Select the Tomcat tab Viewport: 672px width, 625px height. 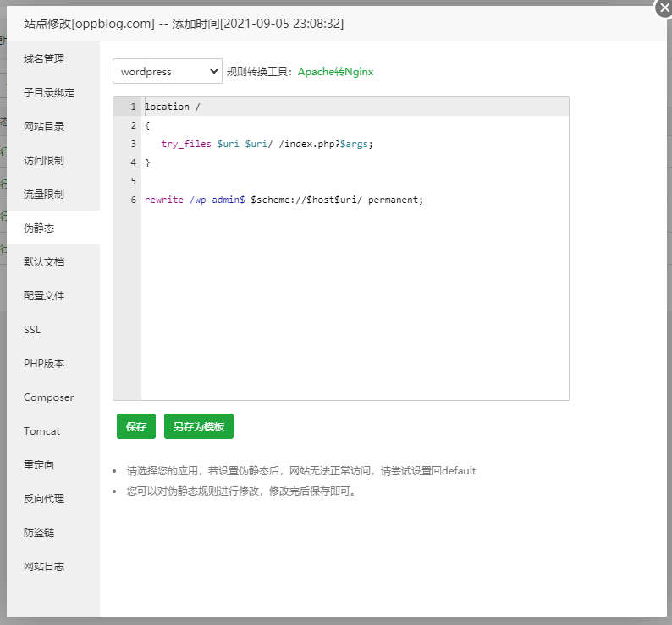point(41,431)
